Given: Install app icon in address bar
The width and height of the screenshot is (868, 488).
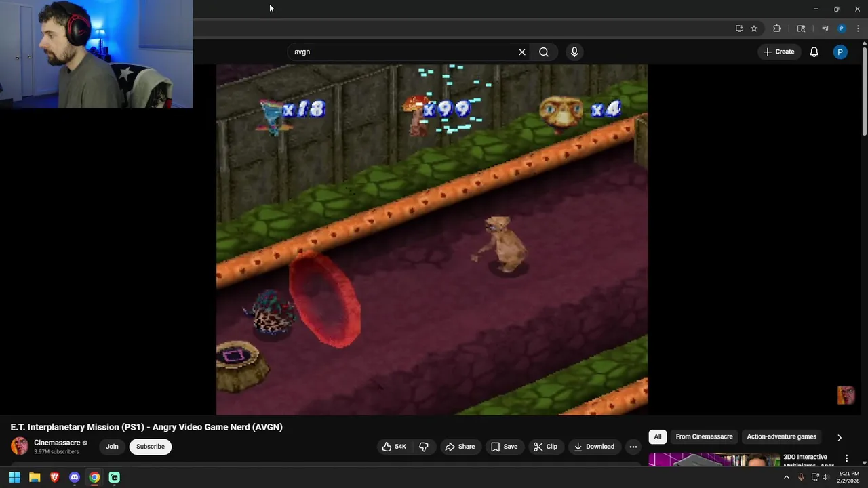Looking at the screenshot, I should click(739, 28).
